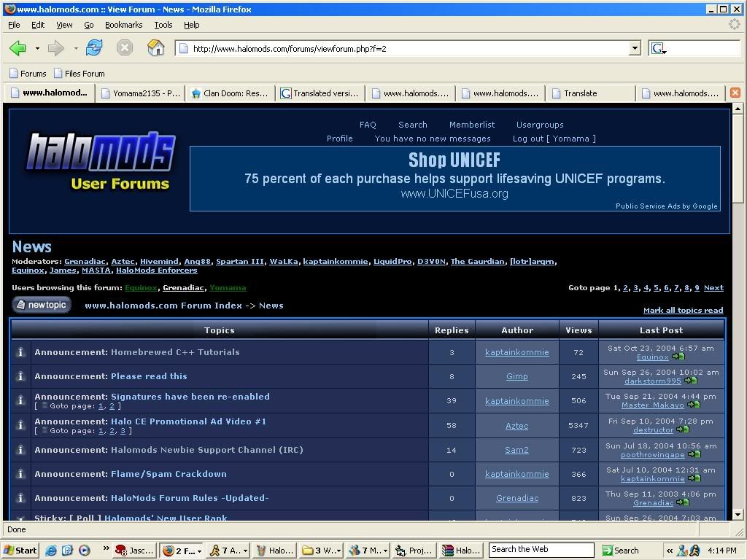This screenshot has width=747, height=560.
Task: Click info icon beside Please read this
Action: [x=20, y=376]
